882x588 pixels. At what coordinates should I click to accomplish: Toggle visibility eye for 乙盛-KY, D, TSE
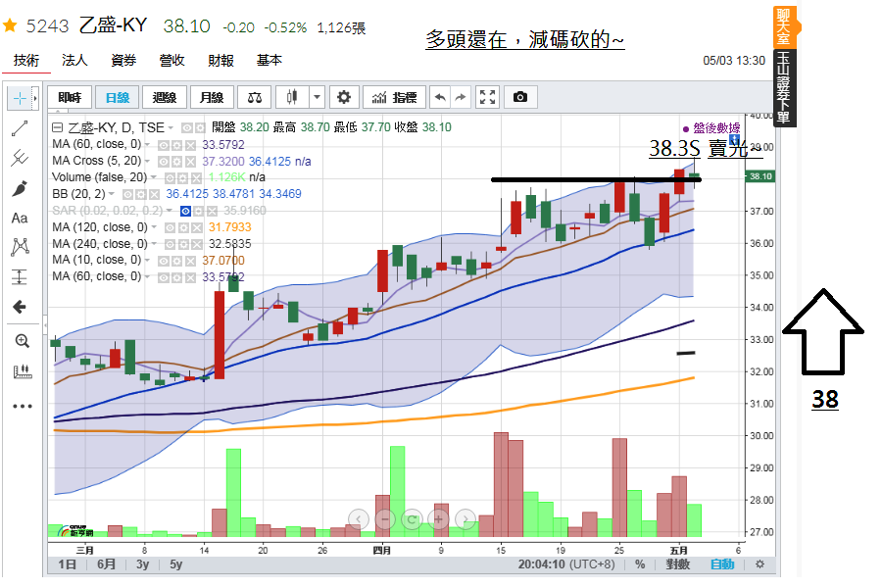186,128
